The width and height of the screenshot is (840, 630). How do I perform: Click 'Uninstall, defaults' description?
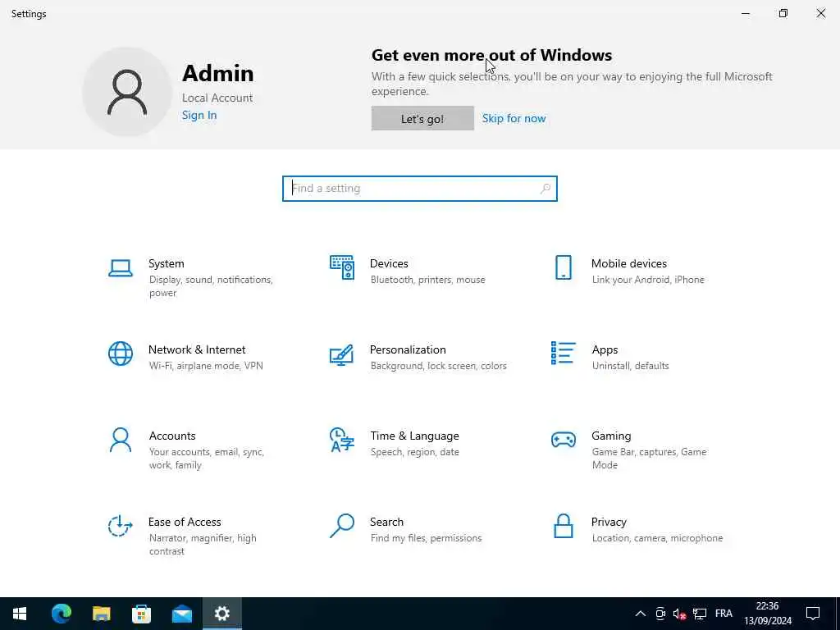[631, 366]
